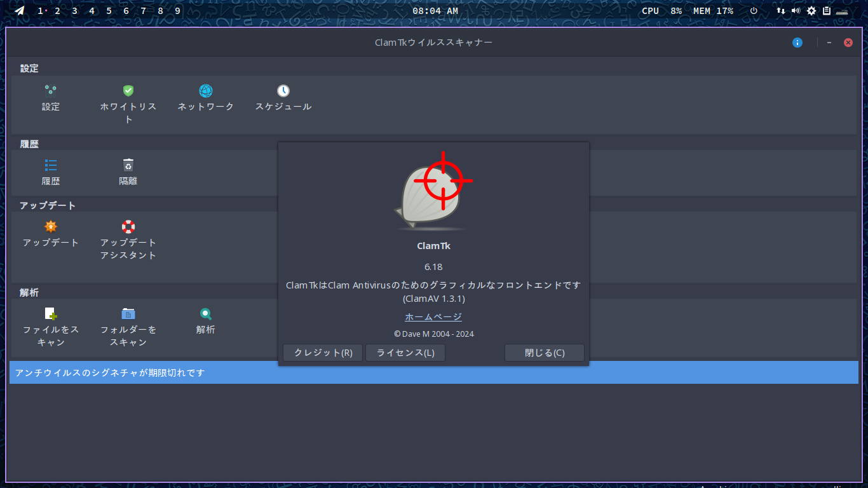This screenshot has height=488, width=868.
Task: Click the paper plane launcher icon
Action: [x=20, y=11]
